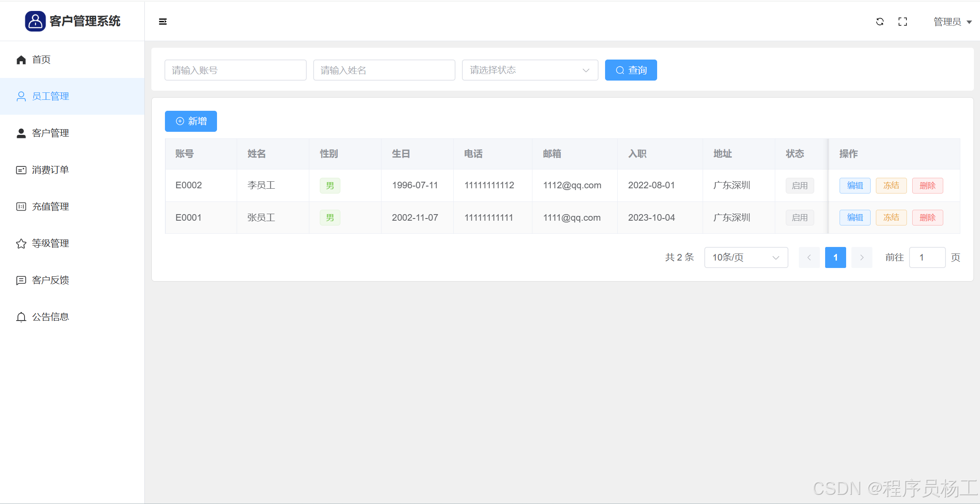980x504 pixels.
Task: Open 客户管理 in the sidebar menu
Action: coord(50,133)
